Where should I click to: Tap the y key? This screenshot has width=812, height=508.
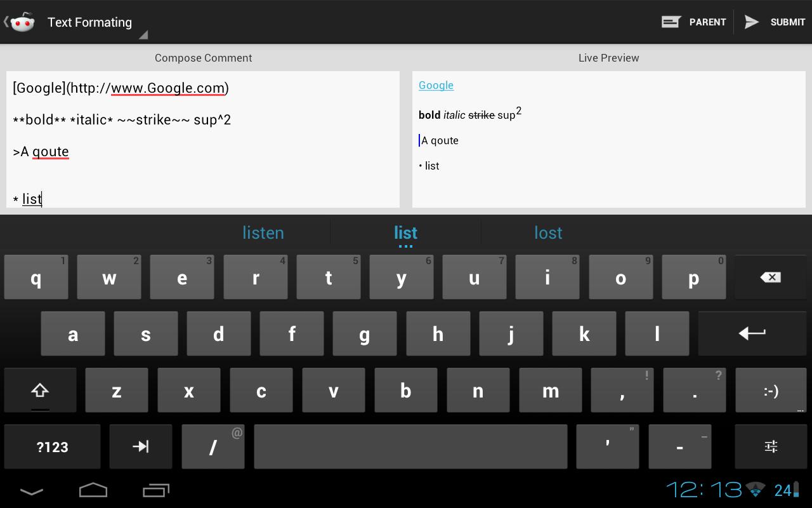tap(402, 277)
